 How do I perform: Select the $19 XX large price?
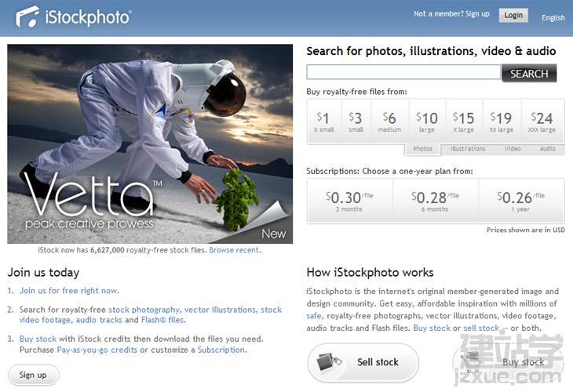click(x=502, y=122)
